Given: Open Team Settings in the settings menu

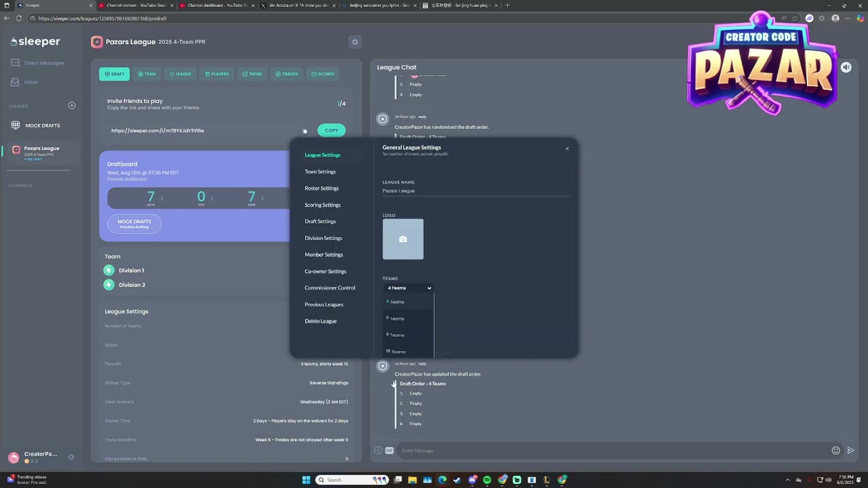Looking at the screenshot, I should 320,171.
